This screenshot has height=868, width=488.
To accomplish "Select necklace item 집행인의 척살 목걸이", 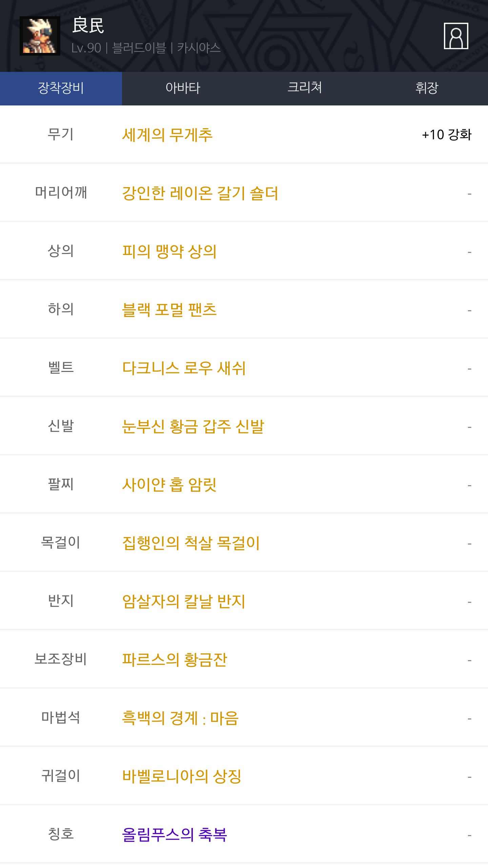I will 191,543.
